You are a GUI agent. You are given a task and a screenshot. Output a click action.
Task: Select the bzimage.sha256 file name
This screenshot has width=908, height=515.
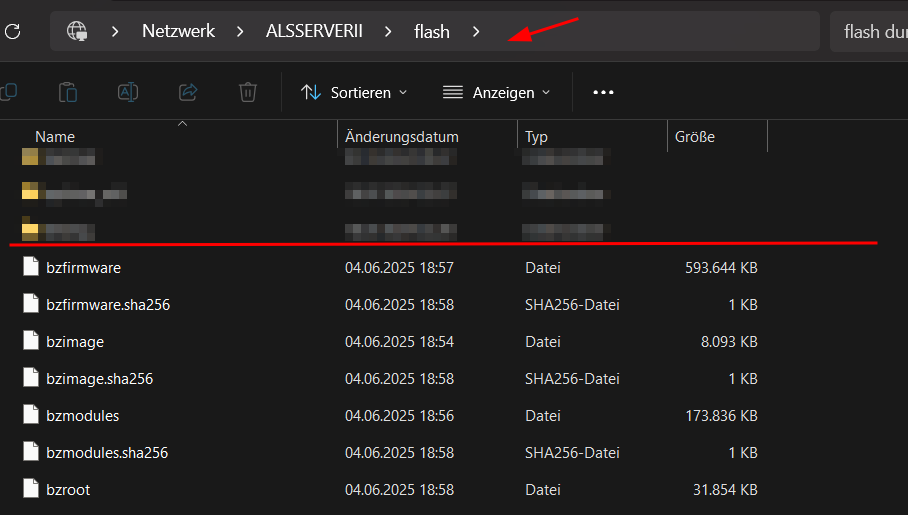pos(100,379)
